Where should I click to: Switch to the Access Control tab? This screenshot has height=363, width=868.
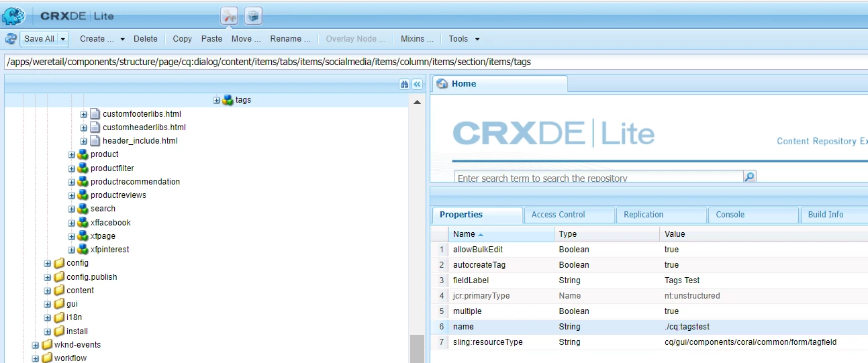click(x=569, y=215)
